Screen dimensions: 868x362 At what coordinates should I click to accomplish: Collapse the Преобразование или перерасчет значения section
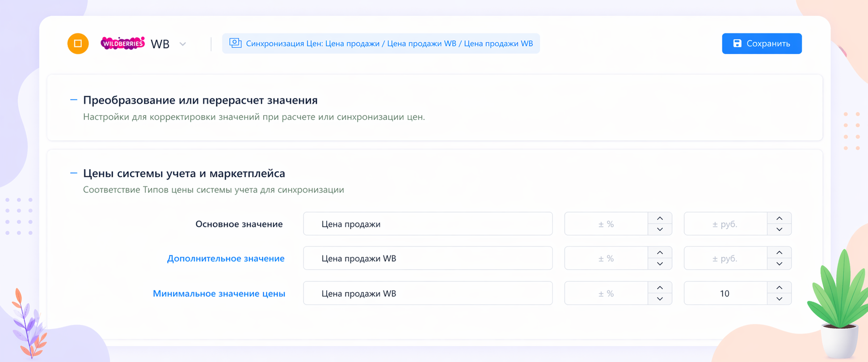click(74, 100)
